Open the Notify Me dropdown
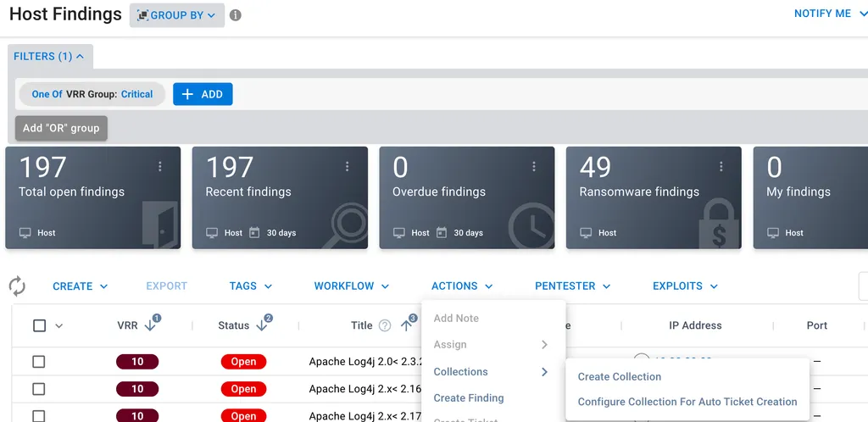868x422 pixels. (830, 14)
